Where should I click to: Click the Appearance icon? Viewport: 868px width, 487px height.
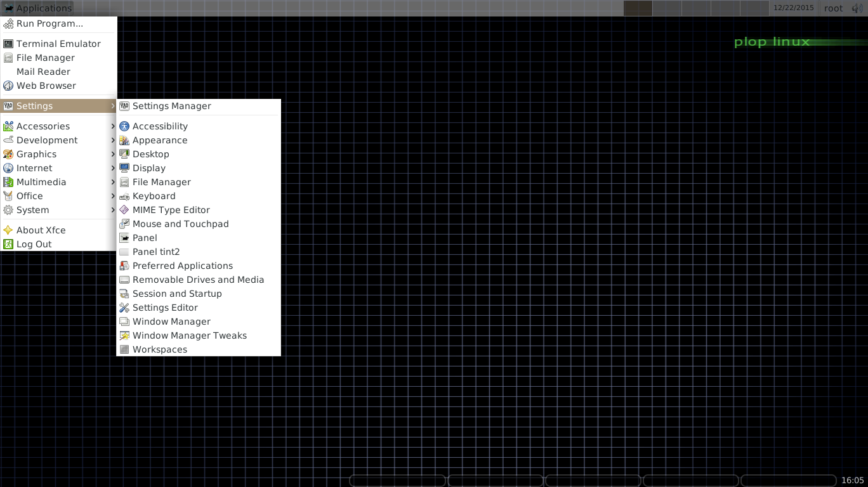[x=124, y=140]
